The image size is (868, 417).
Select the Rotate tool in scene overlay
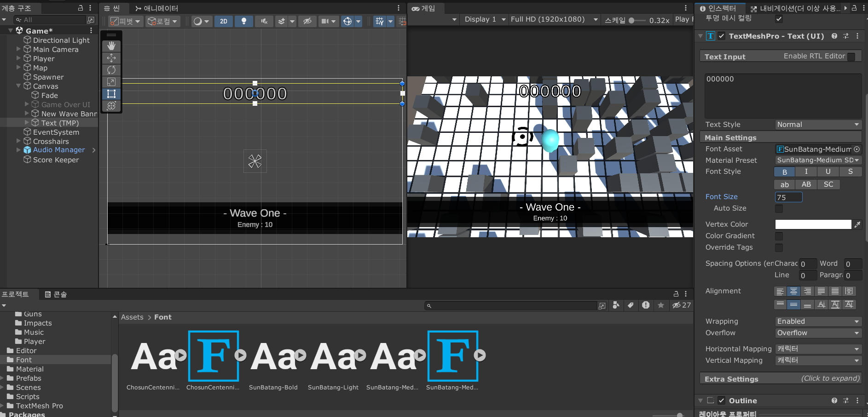tap(111, 70)
